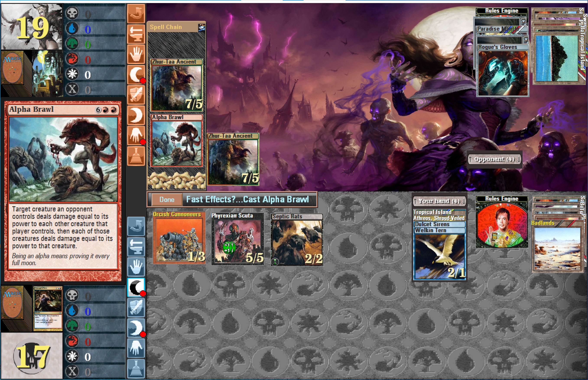Click opponent's orange cleanup phase icon

(136, 156)
